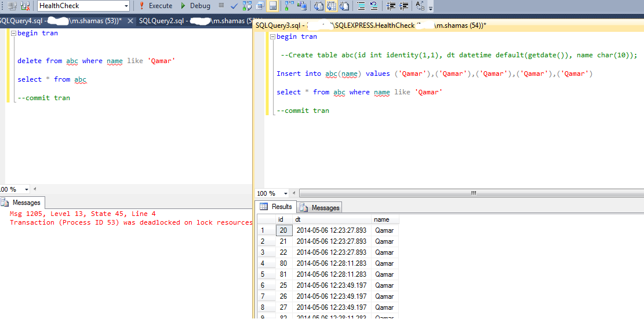Toggle the IntelliSense Enabled button
This screenshot has height=319, width=644.
click(272, 6)
